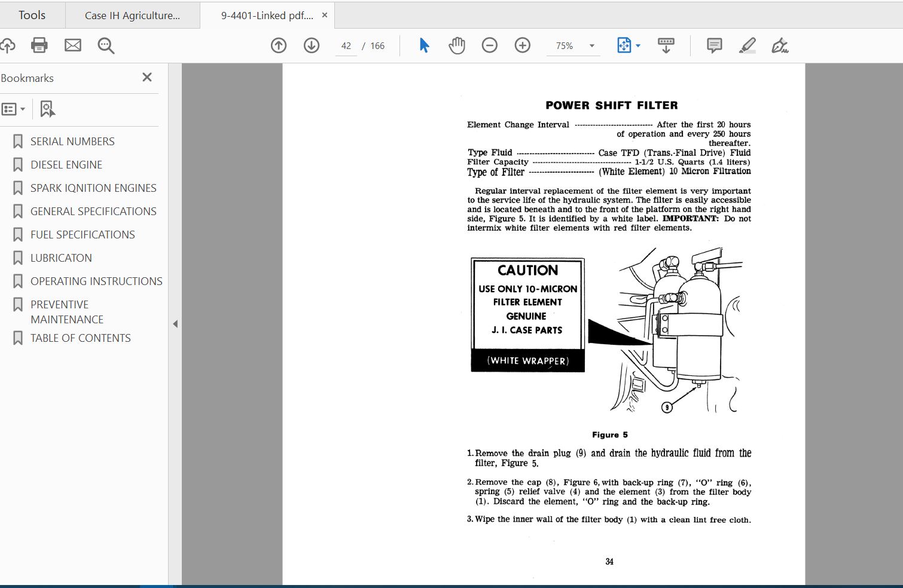The width and height of the screenshot is (903, 588).
Task: Jump to DIESEL ENGINE bookmark
Action: 66,165
